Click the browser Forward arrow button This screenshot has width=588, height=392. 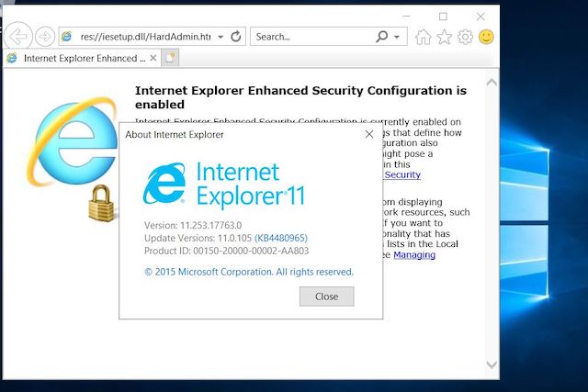pos(45,37)
